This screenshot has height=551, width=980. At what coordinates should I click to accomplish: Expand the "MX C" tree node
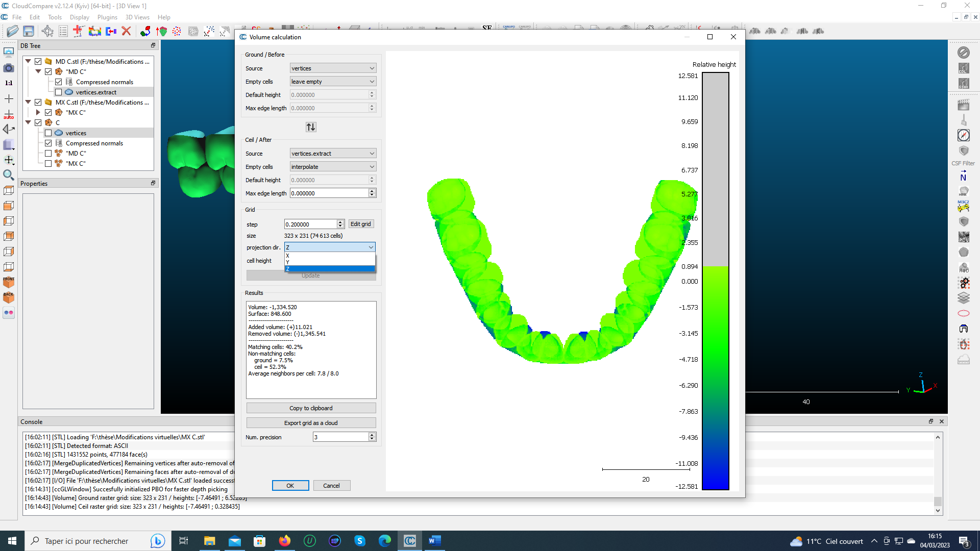38,113
